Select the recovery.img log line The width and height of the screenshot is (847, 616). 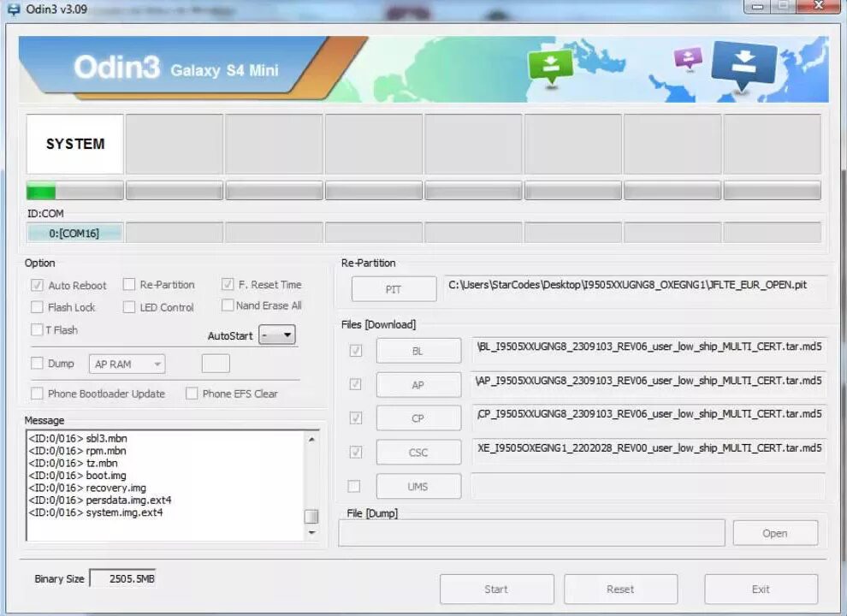coord(87,488)
